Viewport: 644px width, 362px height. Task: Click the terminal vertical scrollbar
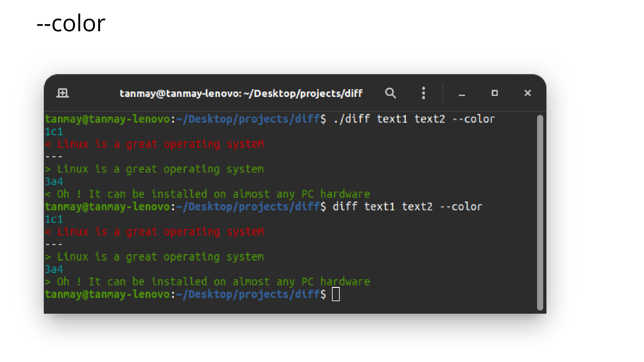540,213
